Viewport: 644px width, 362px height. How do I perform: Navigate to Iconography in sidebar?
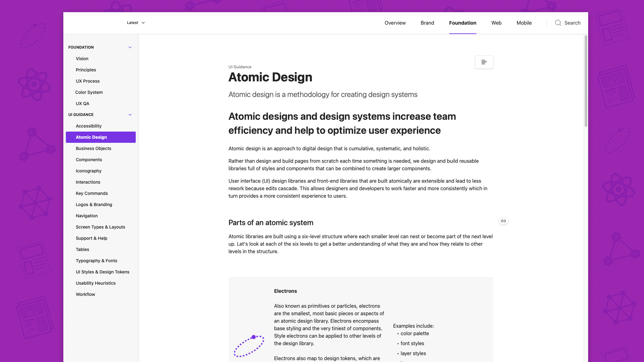click(89, 171)
